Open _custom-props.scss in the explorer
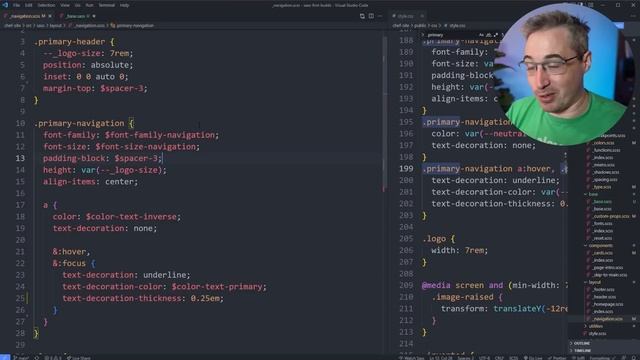640x360 pixels. pos(611,216)
